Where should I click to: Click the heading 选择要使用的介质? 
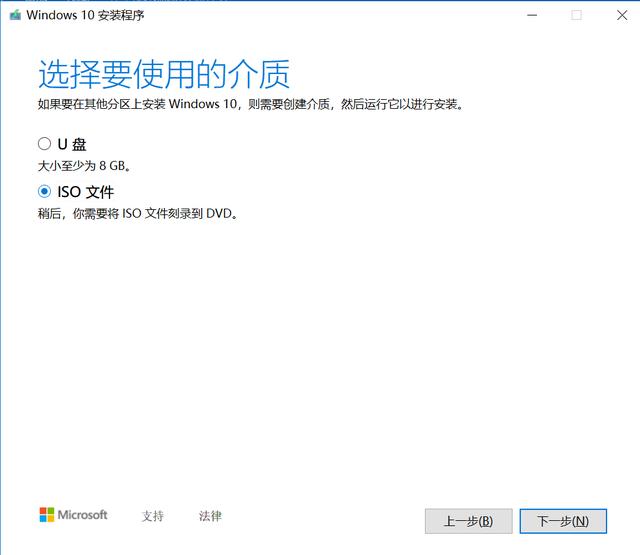(164, 74)
